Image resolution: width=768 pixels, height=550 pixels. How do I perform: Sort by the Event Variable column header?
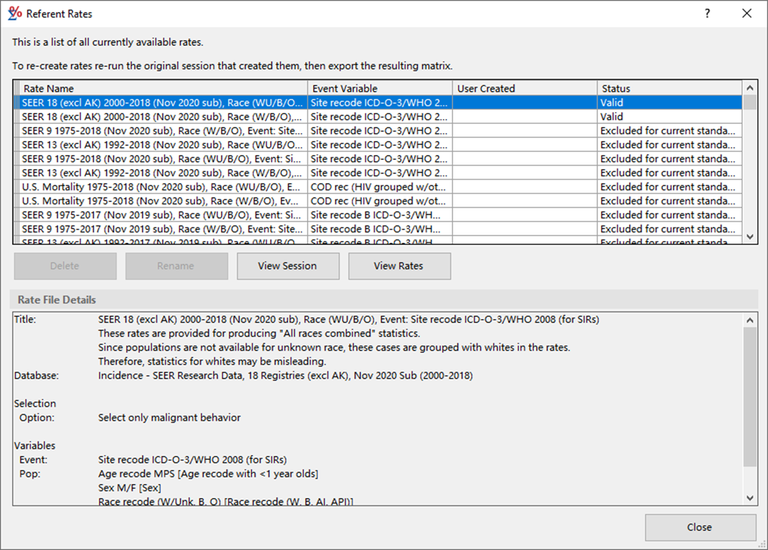pyautogui.click(x=380, y=88)
